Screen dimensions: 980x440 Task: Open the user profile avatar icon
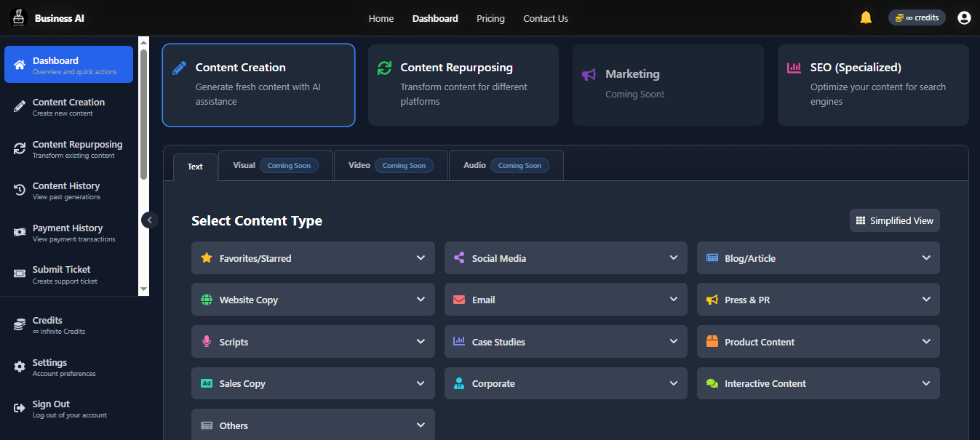964,18
